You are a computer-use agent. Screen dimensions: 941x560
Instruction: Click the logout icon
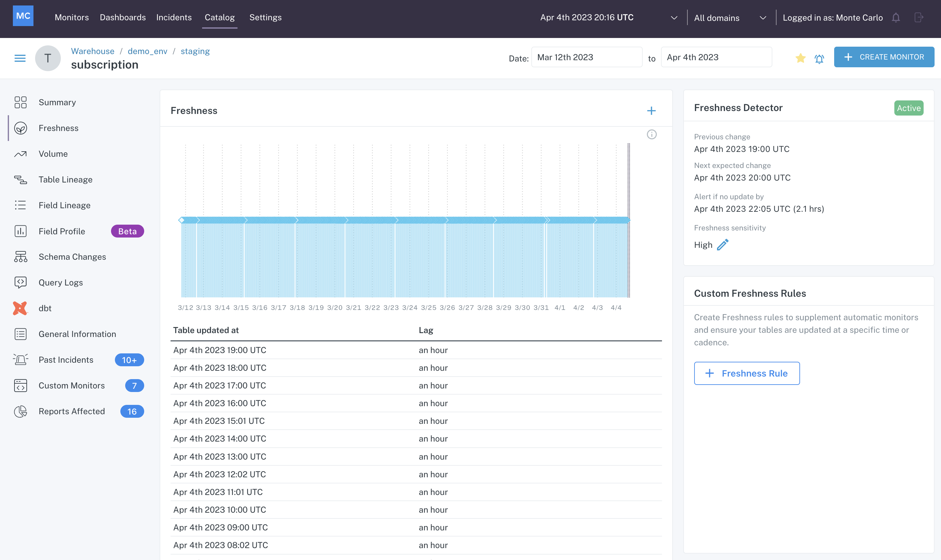click(x=919, y=18)
